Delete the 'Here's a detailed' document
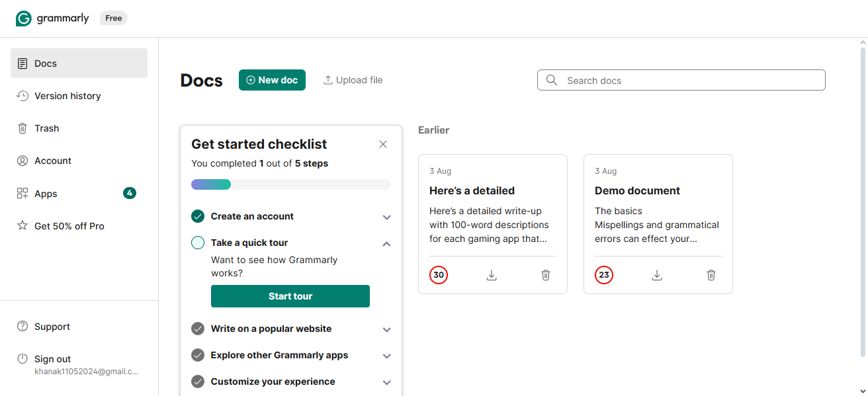Screen dimensions: 868x396 [546, 275]
